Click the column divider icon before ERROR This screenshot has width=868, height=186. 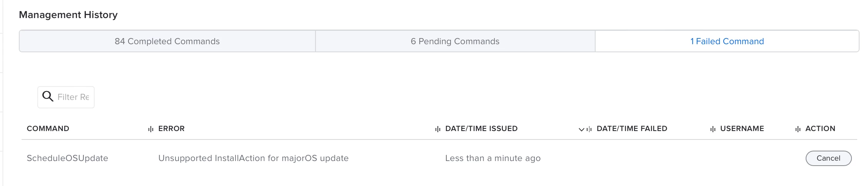[x=151, y=129]
